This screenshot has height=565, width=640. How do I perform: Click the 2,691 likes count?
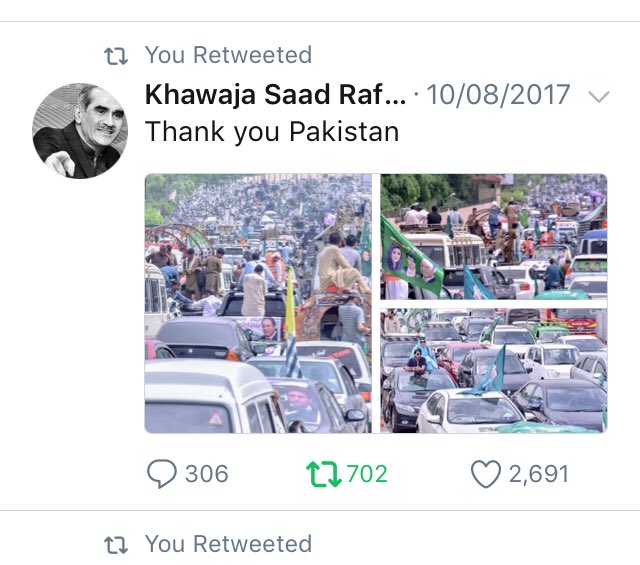point(539,474)
